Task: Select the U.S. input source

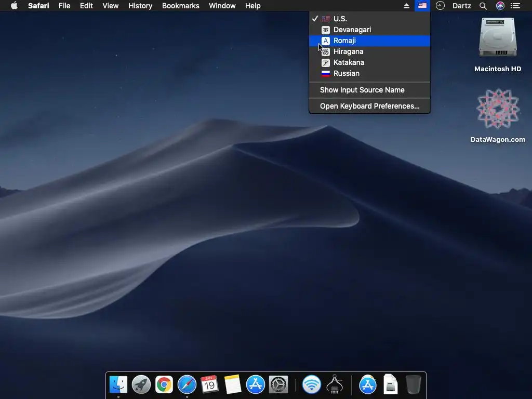Action: coord(369,19)
